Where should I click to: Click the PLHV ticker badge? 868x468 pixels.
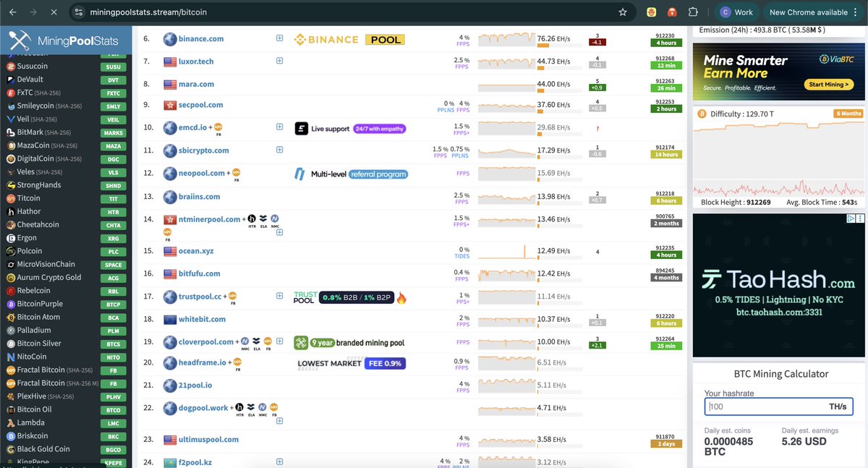(x=114, y=397)
